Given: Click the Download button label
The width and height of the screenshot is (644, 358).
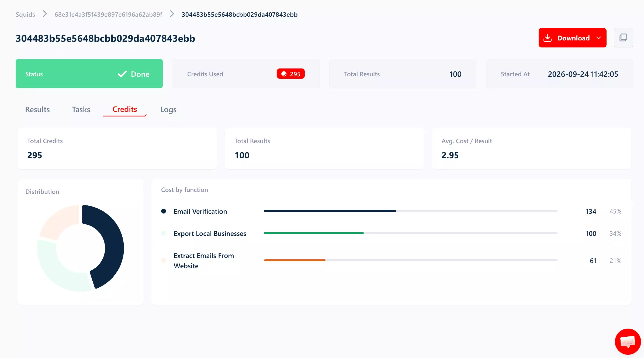Looking at the screenshot, I should click(573, 38).
